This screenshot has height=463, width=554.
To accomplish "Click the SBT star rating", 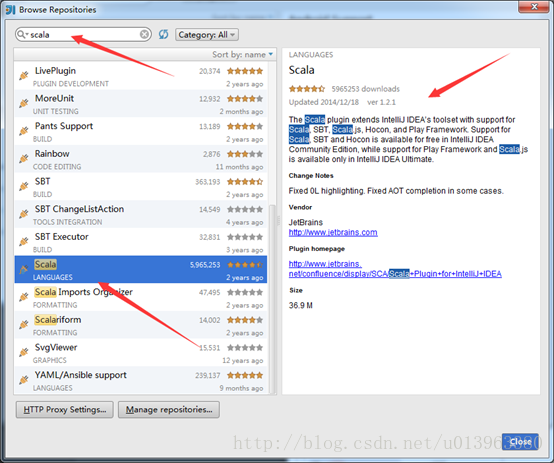I will (245, 182).
